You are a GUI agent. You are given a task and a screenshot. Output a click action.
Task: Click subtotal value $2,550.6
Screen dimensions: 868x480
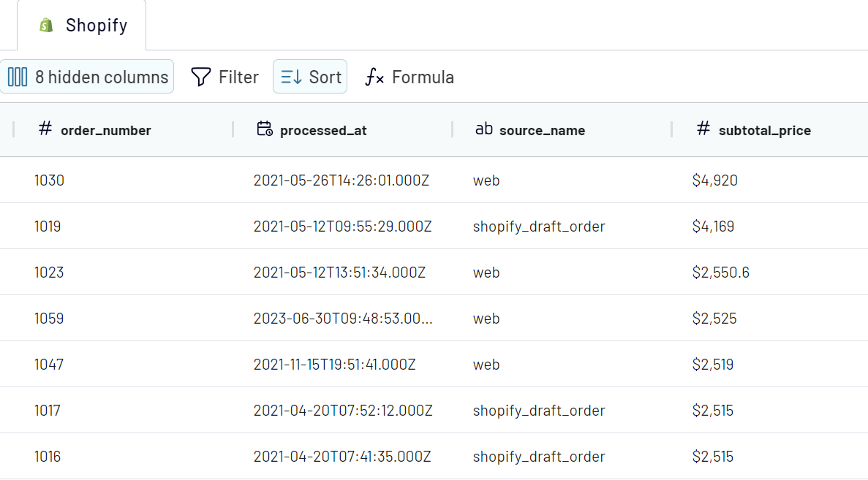tap(721, 272)
